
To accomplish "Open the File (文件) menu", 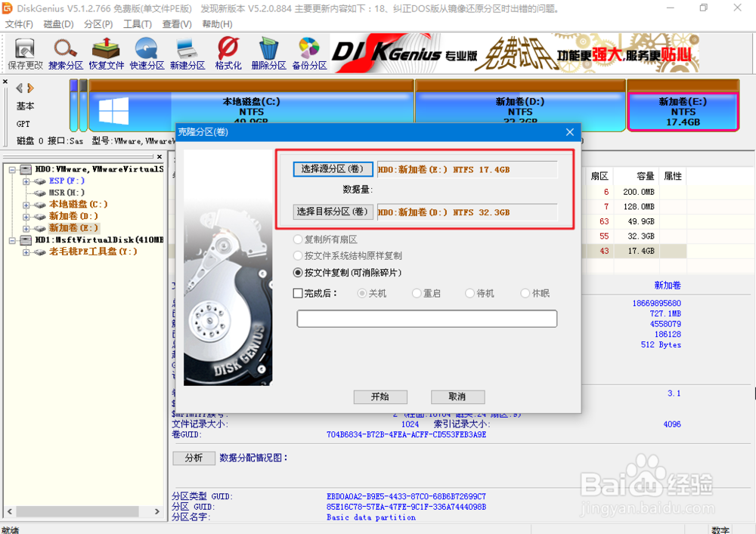I will (x=19, y=24).
